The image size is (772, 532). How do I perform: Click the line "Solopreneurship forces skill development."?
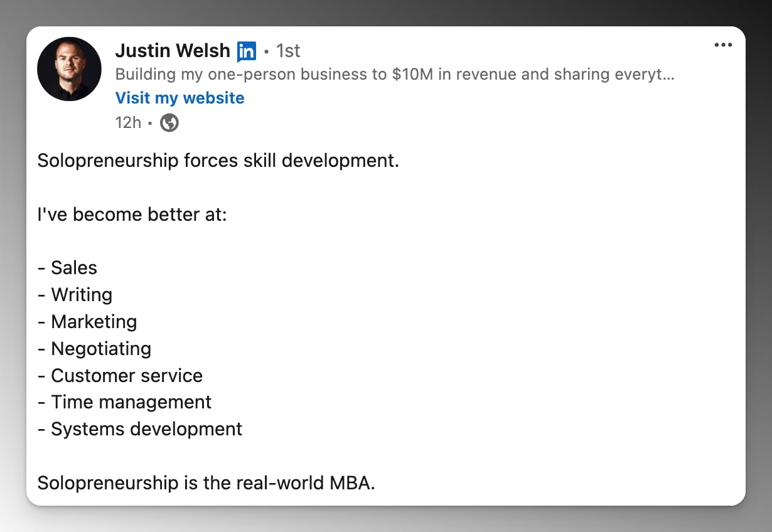click(218, 161)
